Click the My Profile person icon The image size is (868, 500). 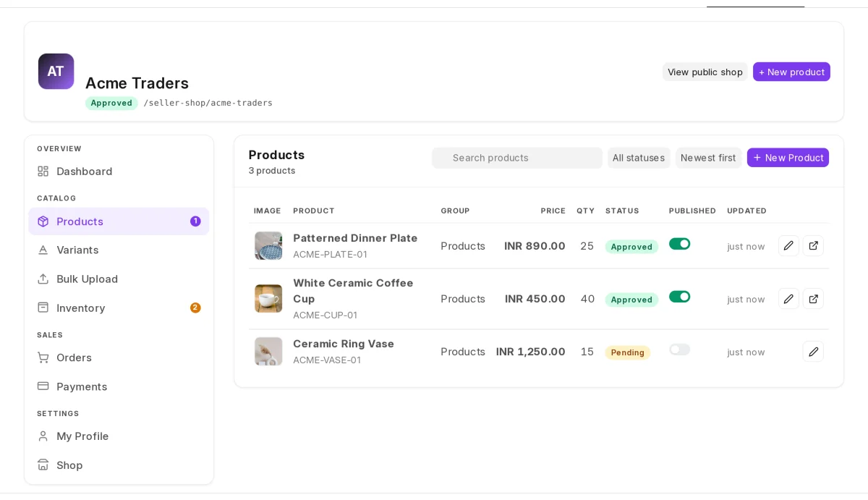click(x=43, y=436)
